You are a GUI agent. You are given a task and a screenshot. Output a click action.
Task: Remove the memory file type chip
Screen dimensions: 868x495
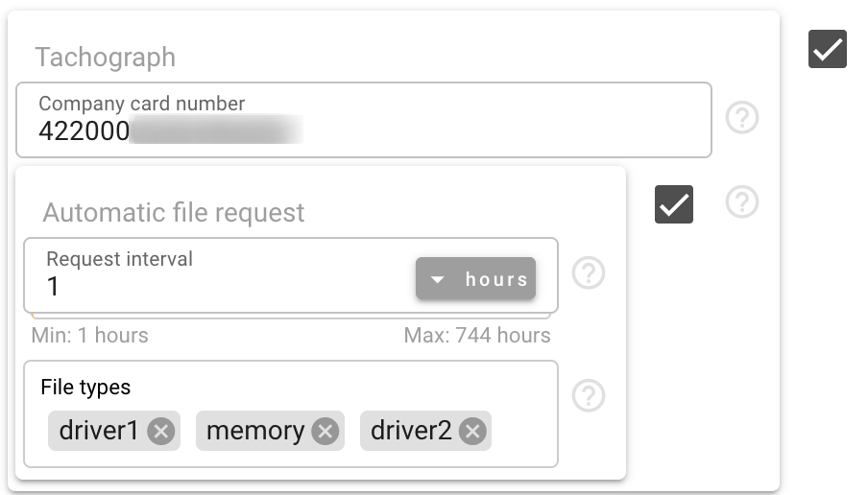(325, 431)
